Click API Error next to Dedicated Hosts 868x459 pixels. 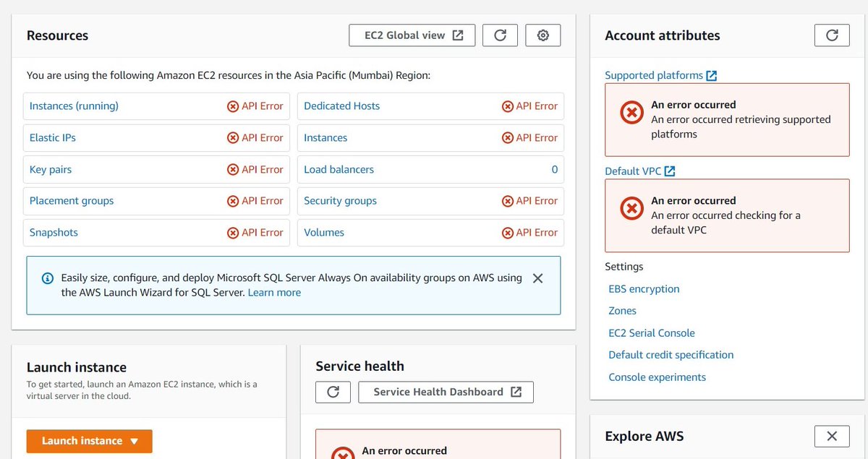[529, 106]
